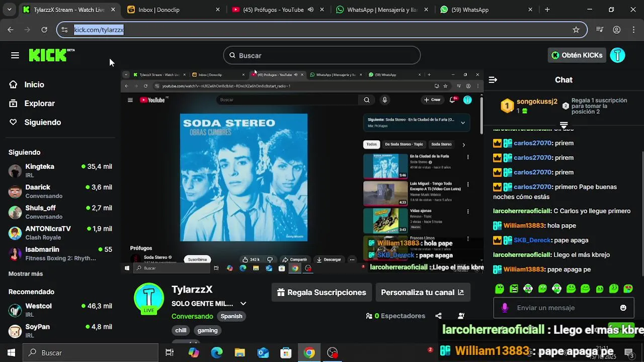Click the kick.com/tylarzzx address bar

tap(322, 30)
